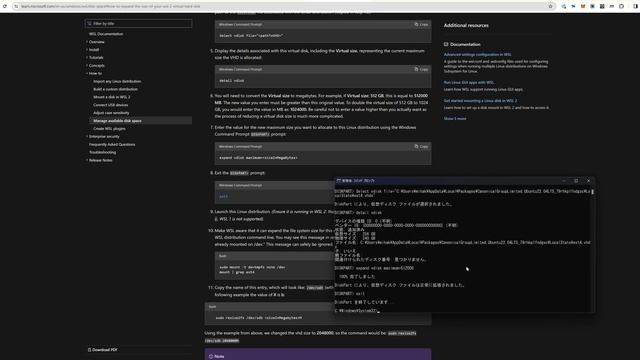Screen dimensions: 640x360
Task: Click the sudo mount -t devtmpfs code text
Action: [252, 267]
